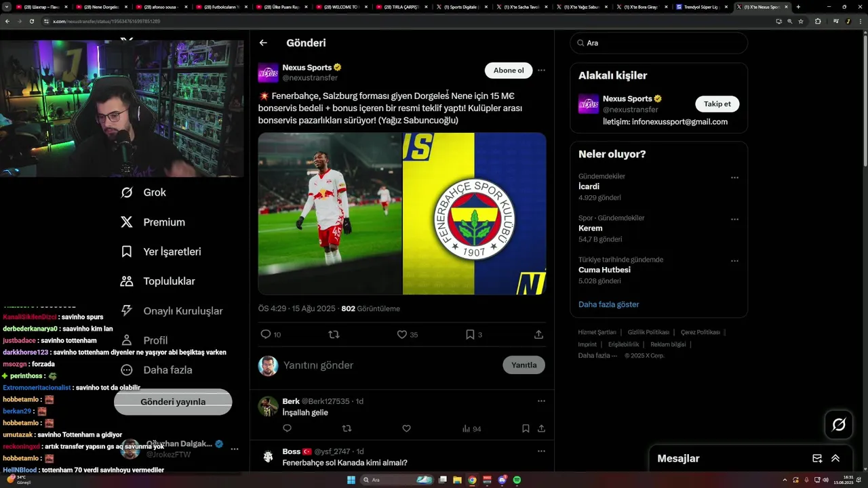Click Gönderi yayınla button

[173, 402]
